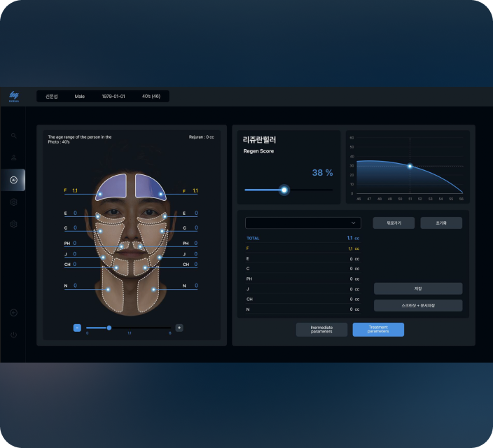
Task: Open the empty dropdown above TOTAL row
Action: tap(303, 223)
